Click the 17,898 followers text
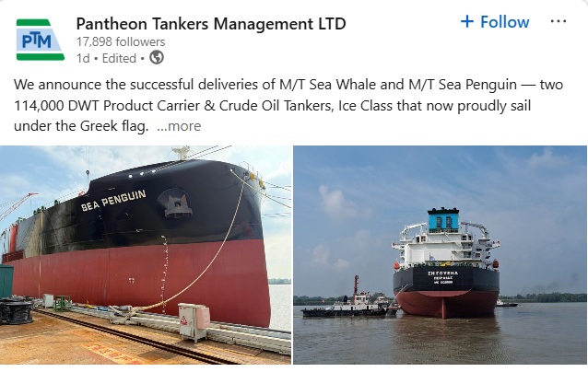The width and height of the screenshot is (588, 372). coord(121,42)
